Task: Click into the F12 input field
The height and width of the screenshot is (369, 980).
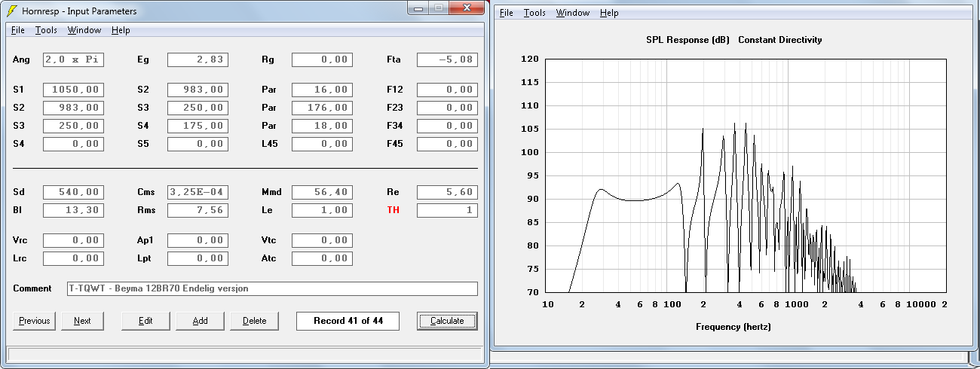Action: tap(447, 90)
